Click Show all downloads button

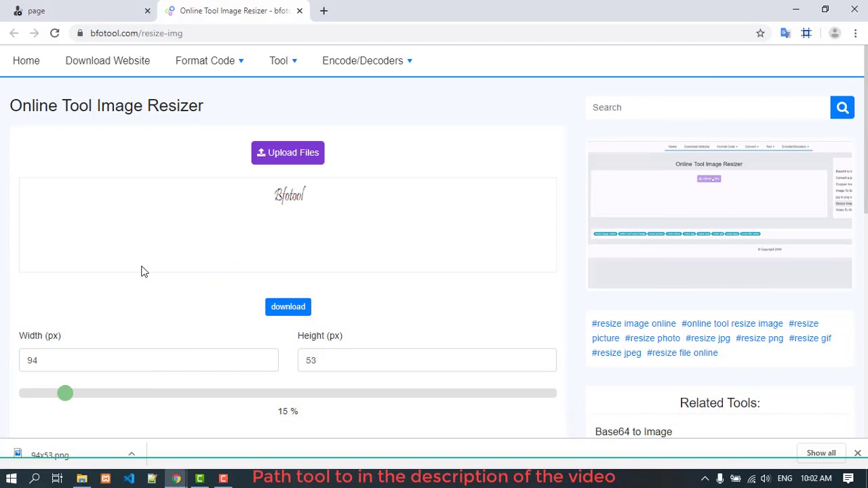click(x=821, y=453)
